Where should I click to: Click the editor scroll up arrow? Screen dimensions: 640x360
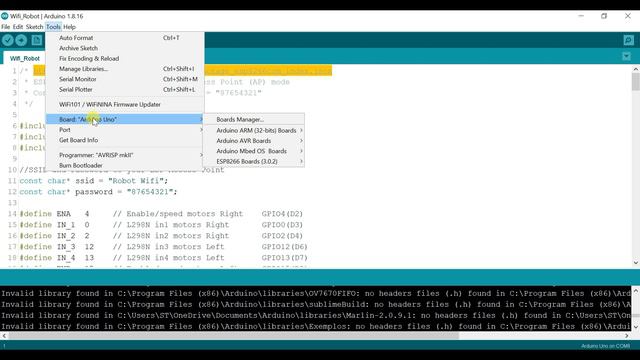click(636, 69)
